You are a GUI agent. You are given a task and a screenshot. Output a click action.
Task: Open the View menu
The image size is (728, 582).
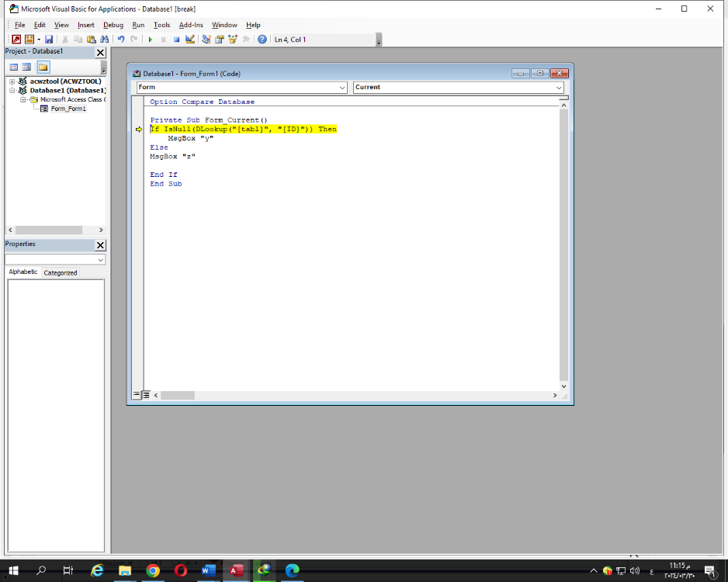[x=61, y=25]
